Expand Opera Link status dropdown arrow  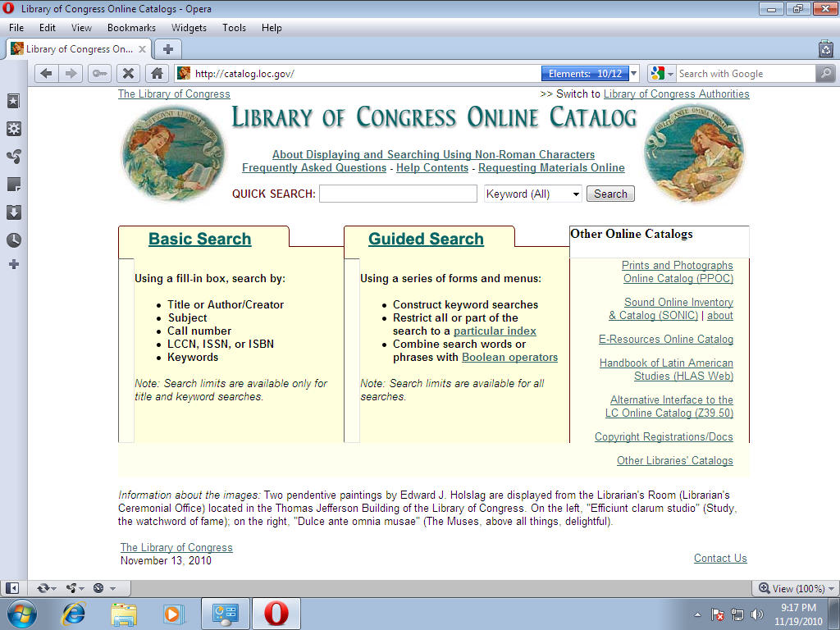(x=53, y=589)
